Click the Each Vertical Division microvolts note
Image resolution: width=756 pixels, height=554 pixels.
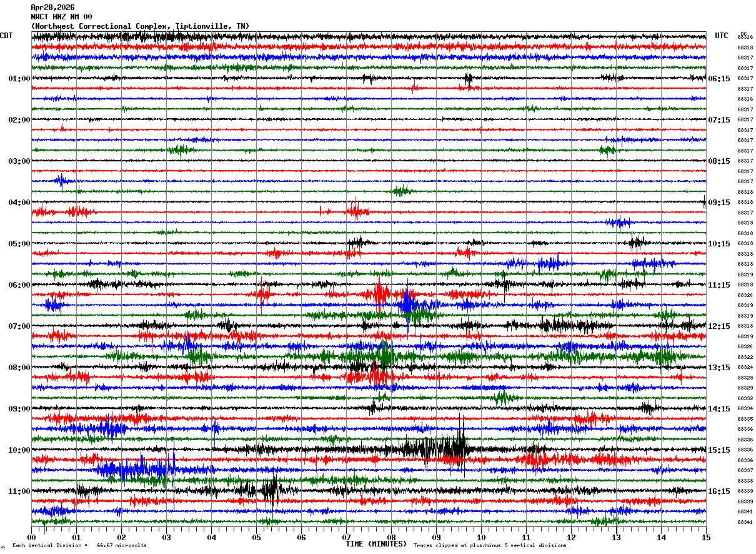[79, 545]
